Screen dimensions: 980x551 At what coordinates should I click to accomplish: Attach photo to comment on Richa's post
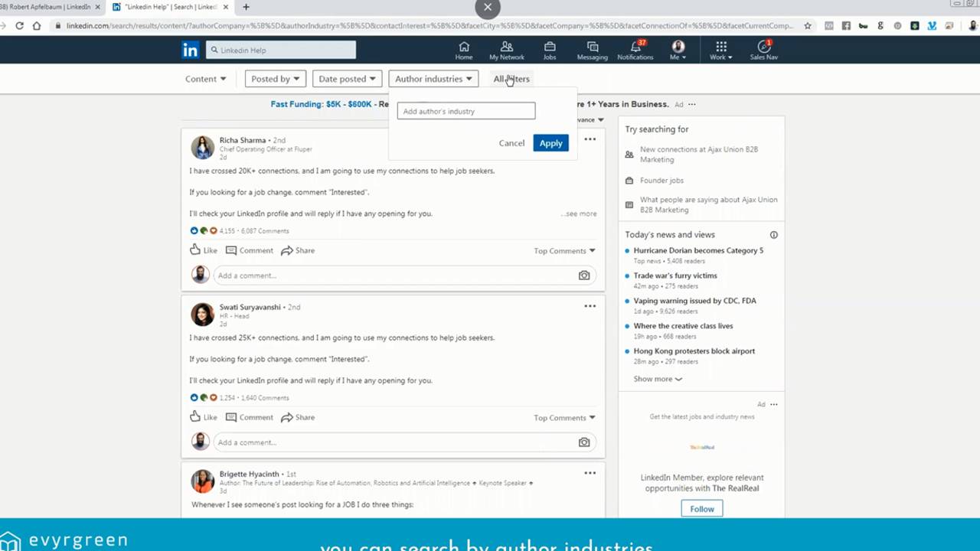coord(584,275)
